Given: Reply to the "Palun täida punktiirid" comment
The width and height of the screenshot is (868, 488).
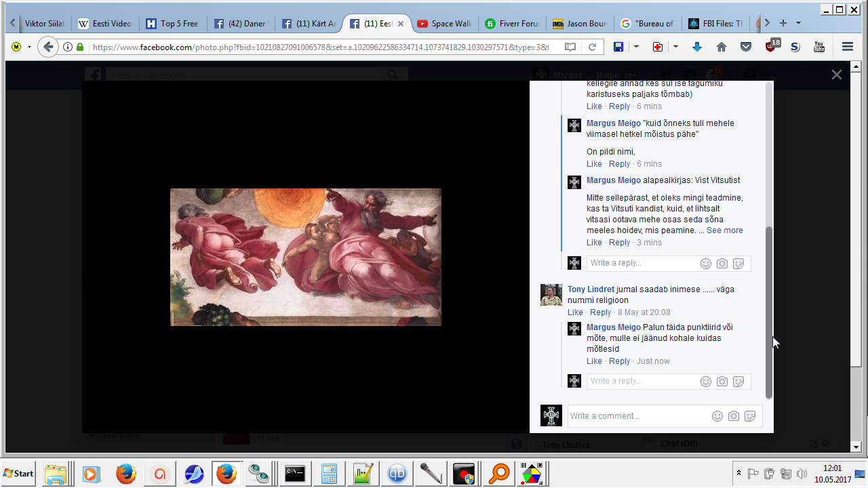Looking at the screenshot, I should tap(619, 361).
